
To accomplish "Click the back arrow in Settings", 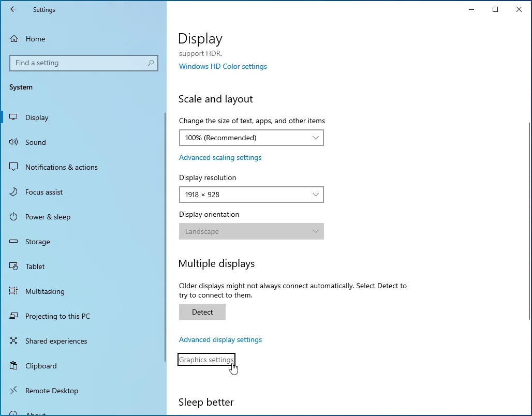I will click(13, 9).
